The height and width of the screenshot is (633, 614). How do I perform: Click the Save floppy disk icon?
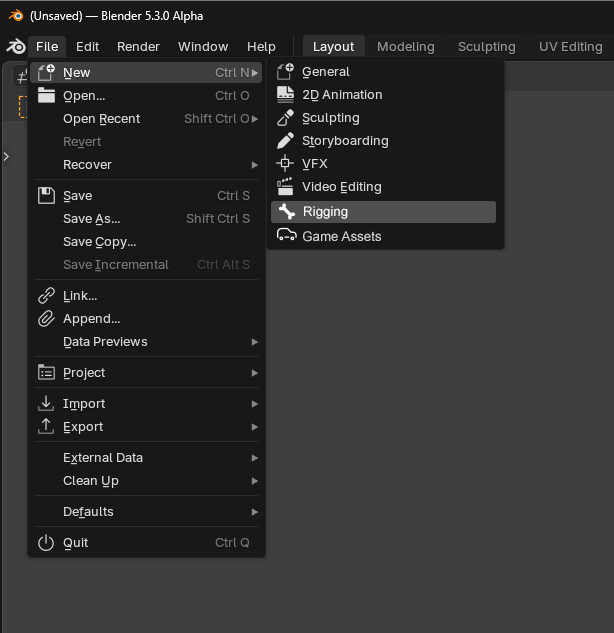point(46,195)
